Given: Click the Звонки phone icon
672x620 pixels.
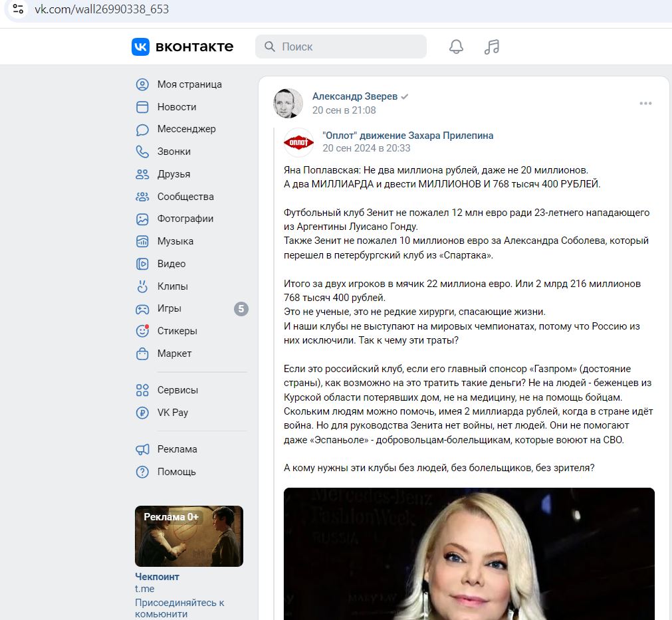Looking at the screenshot, I should [142, 152].
